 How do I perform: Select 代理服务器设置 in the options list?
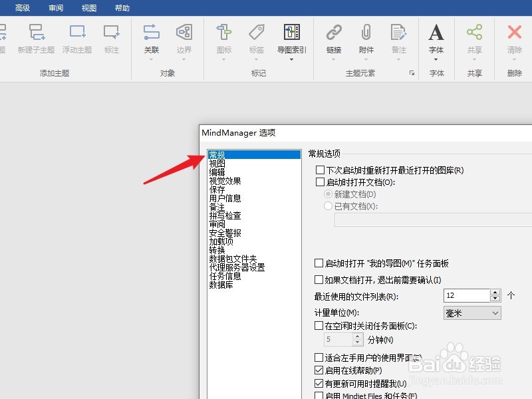254,267
